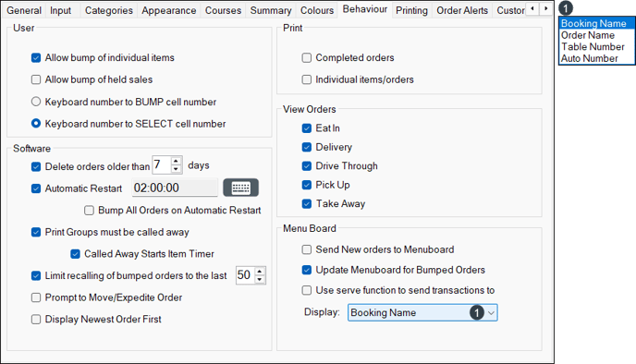Viewport: 636px width, 364px height.
Task: Open the on-screen keyboard for restart time
Action: 240,188
